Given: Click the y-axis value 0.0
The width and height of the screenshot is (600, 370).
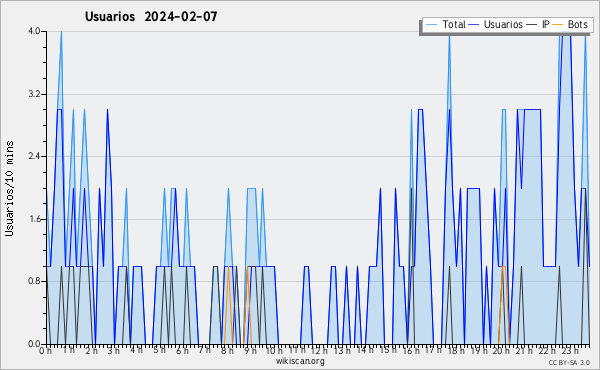Looking at the screenshot, I should coord(34,344).
